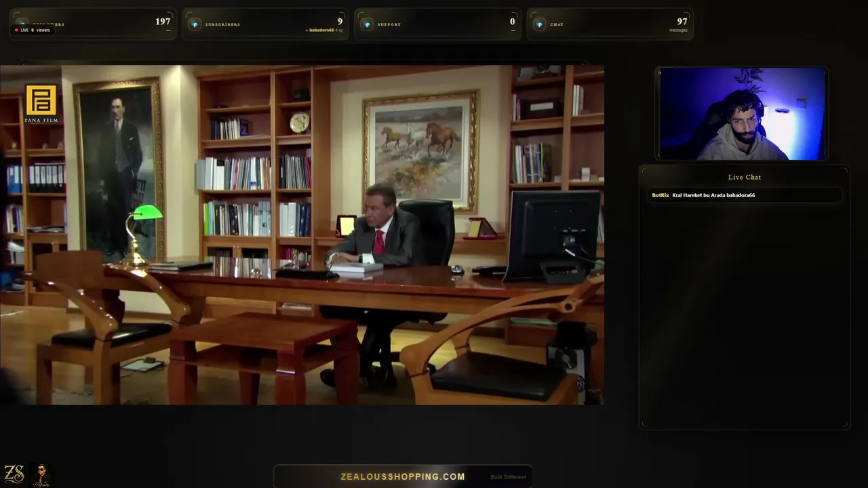Click the diamond icon in Support panel

coord(367,24)
